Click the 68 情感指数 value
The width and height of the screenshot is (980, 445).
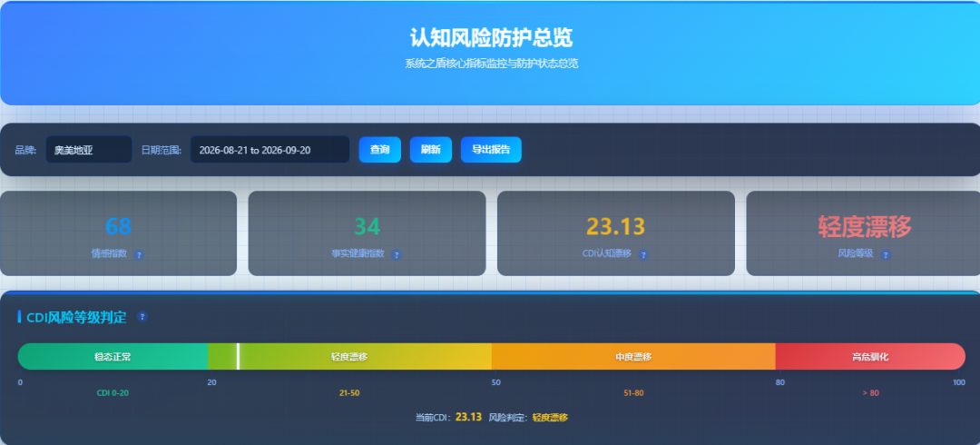[x=118, y=226]
